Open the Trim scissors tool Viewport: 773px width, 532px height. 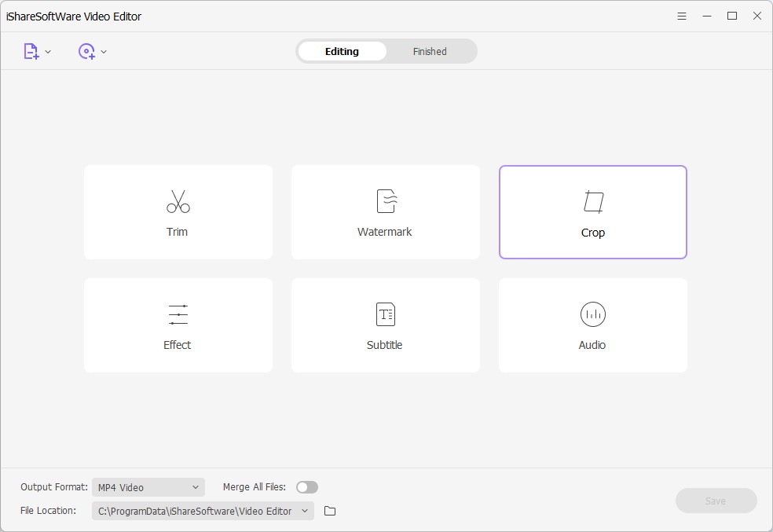click(x=178, y=202)
